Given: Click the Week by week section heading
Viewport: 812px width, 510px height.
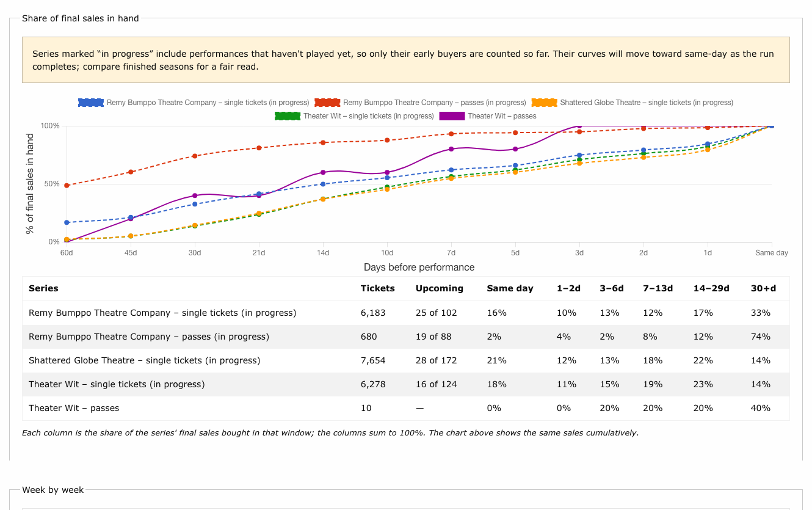Looking at the screenshot, I should pyautogui.click(x=53, y=490).
